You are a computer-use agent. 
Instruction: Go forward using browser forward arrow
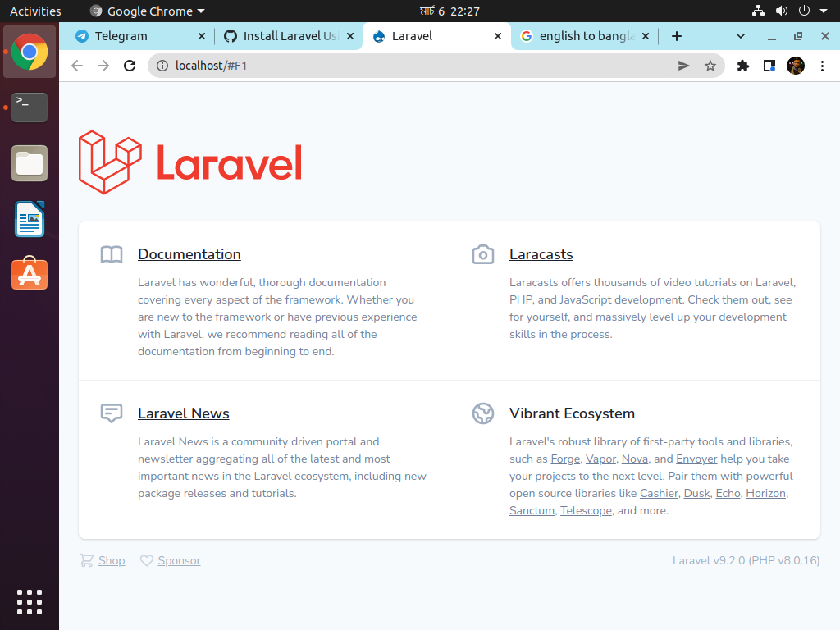click(x=103, y=66)
